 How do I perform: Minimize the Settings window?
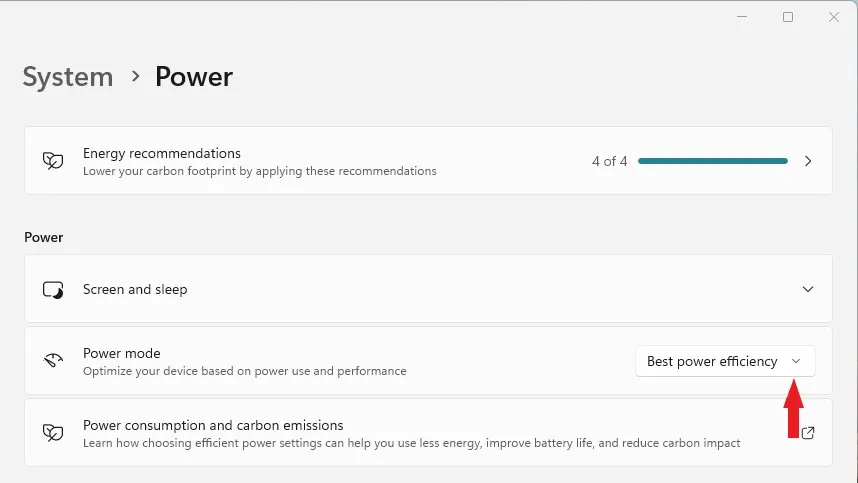742,17
